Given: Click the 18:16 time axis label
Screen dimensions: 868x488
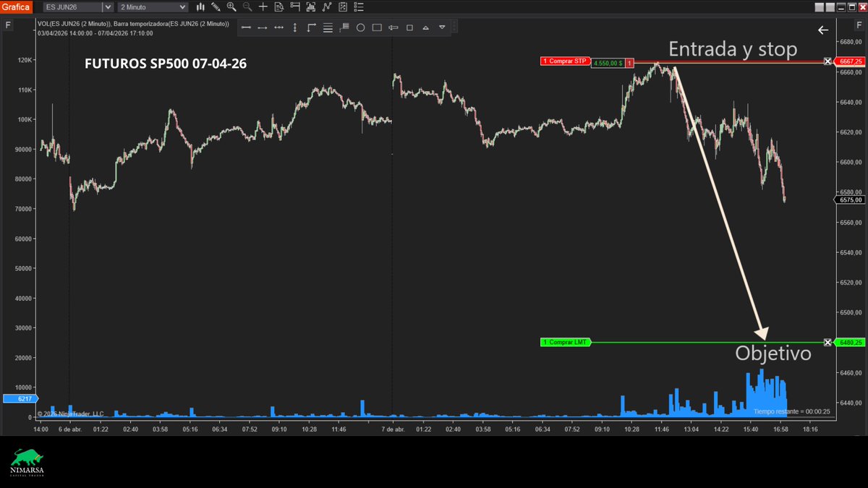Looking at the screenshot, I should 810,429.
